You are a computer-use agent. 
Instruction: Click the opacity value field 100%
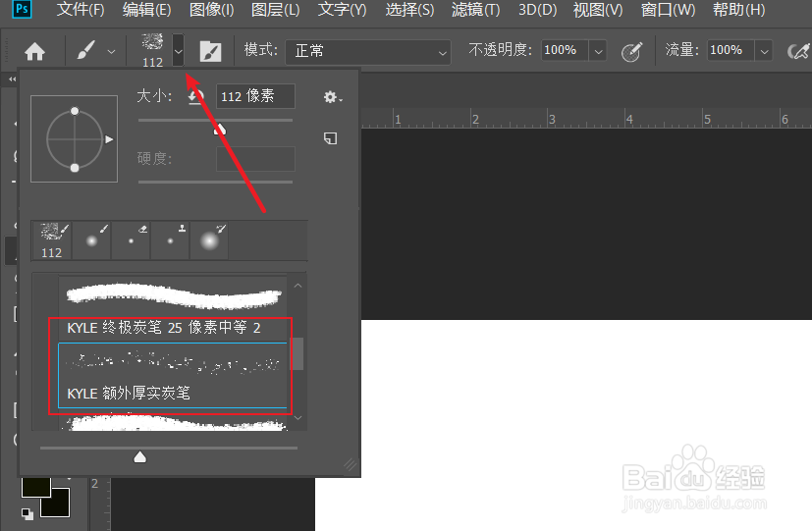[564, 50]
